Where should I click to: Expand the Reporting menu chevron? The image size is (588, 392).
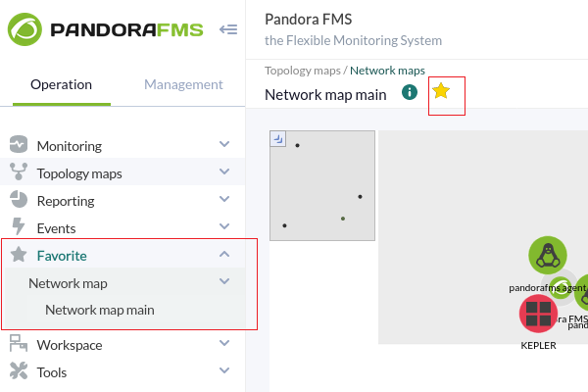pyautogui.click(x=224, y=199)
